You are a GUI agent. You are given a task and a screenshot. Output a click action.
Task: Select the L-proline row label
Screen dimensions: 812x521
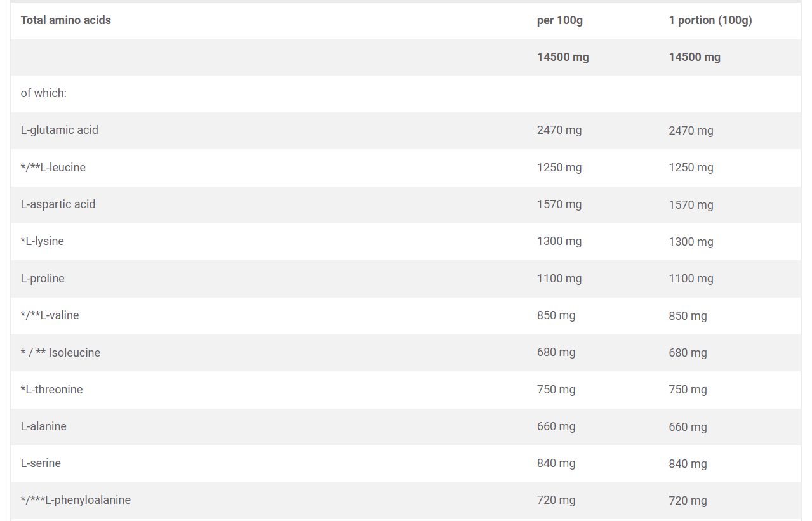pos(43,279)
